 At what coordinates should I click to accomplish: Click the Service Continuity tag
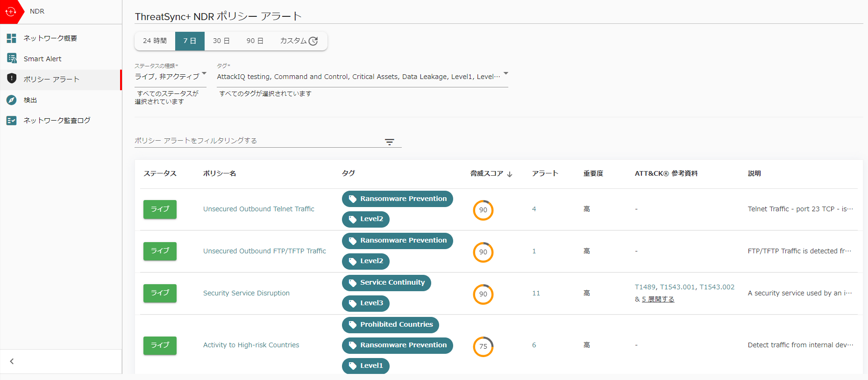[386, 282]
